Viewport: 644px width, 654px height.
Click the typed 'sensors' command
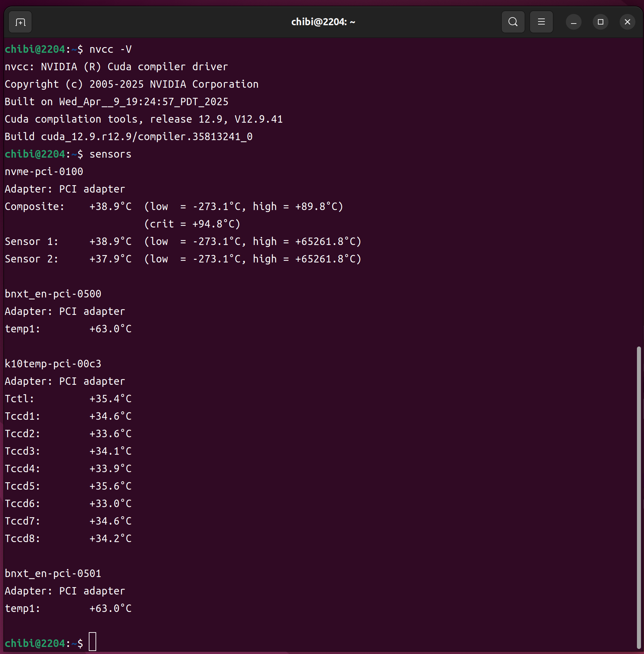tap(110, 154)
